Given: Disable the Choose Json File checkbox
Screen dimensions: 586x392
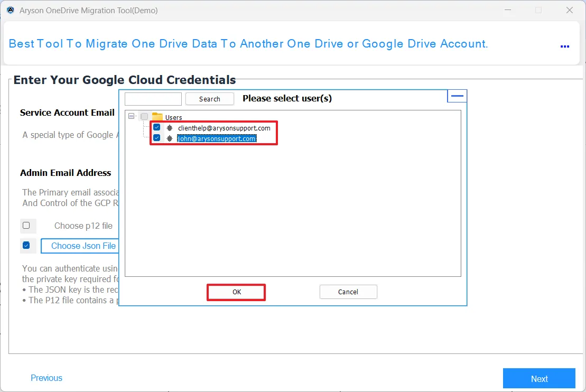Looking at the screenshot, I should [x=26, y=246].
